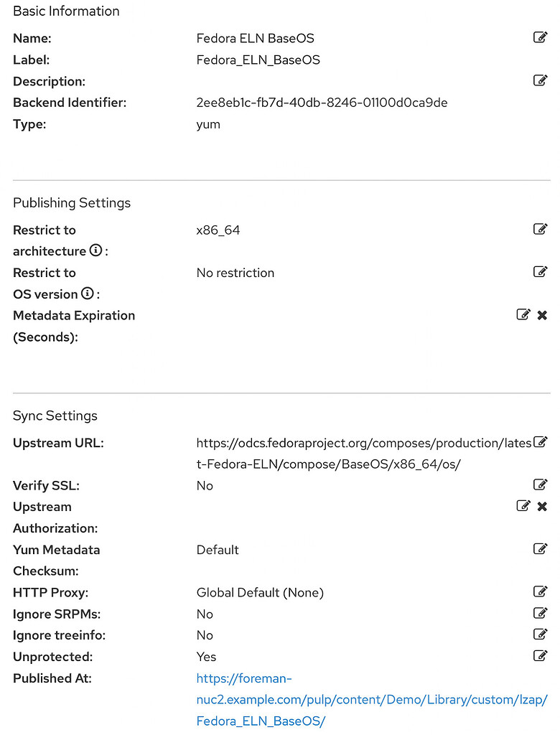Edit the repository Name field
560x735 pixels.
541,37
